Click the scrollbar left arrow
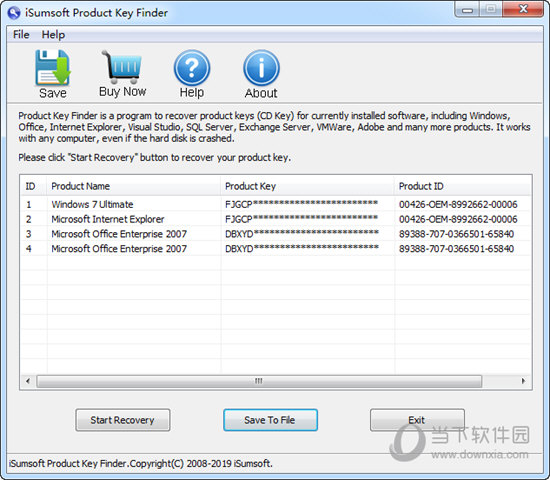The height and width of the screenshot is (480, 550). coord(28,381)
